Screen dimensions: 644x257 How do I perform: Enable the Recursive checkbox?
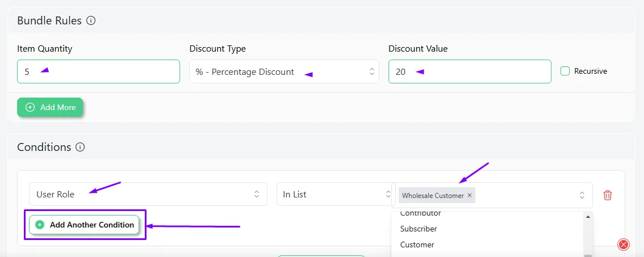(x=565, y=71)
